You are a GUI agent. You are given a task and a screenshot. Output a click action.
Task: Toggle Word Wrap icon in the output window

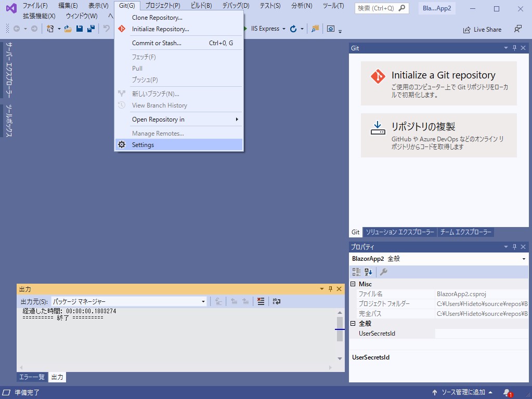(276, 301)
